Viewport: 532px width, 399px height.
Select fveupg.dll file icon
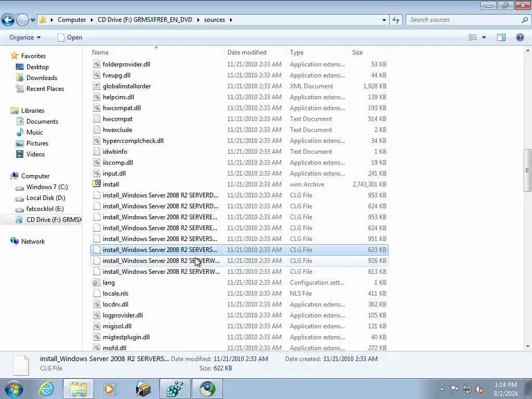[x=97, y=75]
